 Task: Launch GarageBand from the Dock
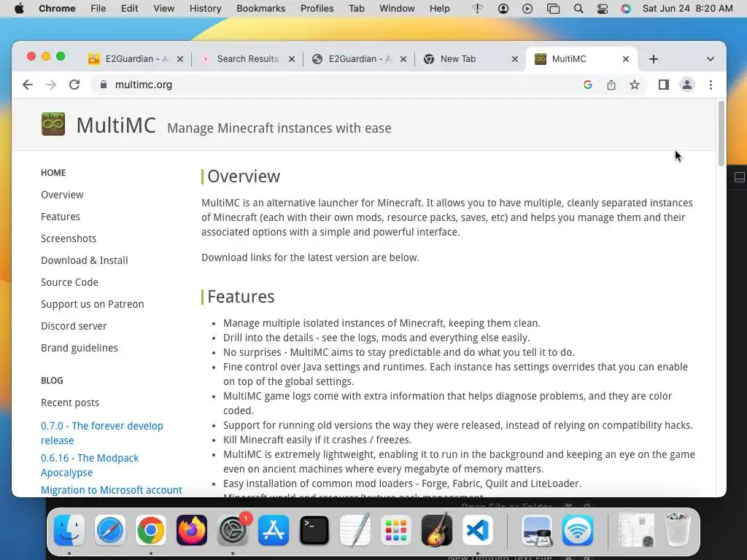[x=437, y=530]
